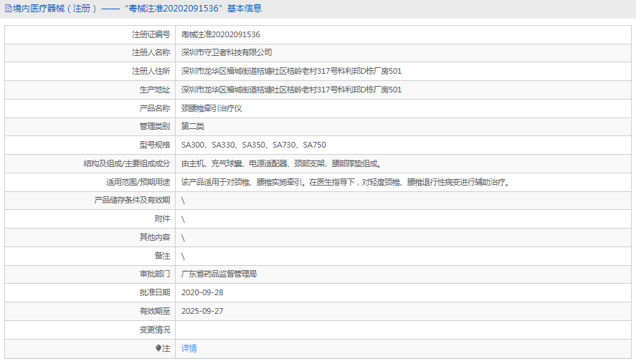Viewport: 636px width, 364px height.
Task: Click the 附件 label
Action: (x=162, y=219)
